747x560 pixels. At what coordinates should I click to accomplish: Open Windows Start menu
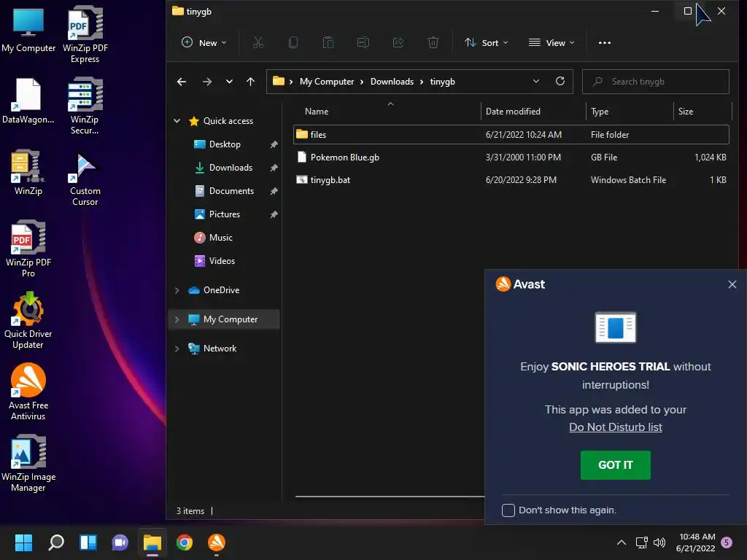click(24, 542)
